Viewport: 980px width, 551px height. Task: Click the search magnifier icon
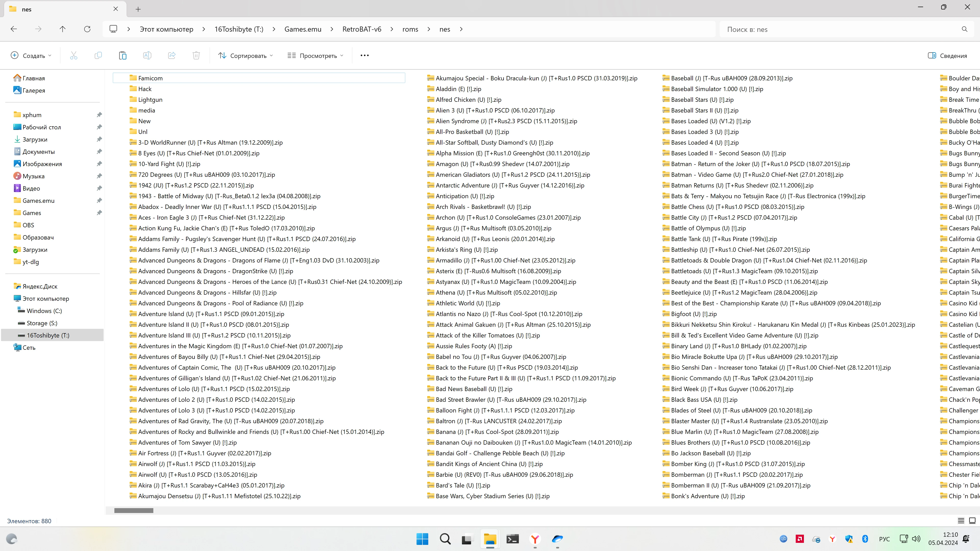point(964,29)
